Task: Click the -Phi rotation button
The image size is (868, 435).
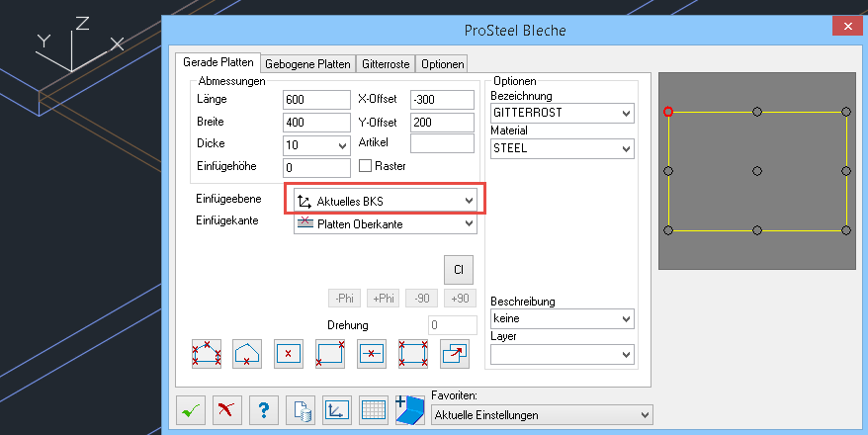Action: 344,299
